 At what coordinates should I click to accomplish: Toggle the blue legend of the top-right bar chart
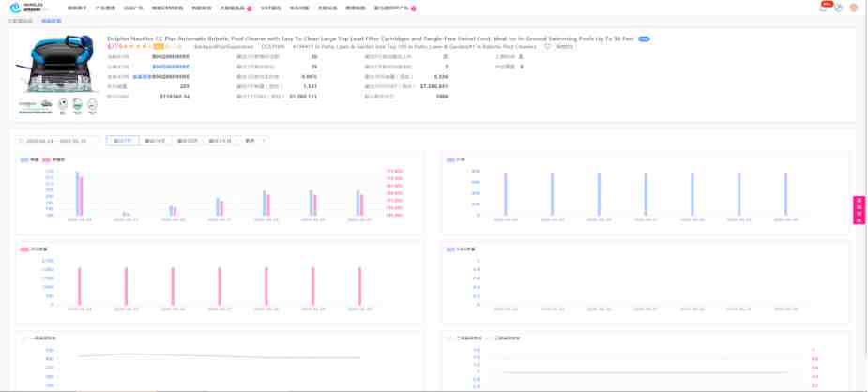[456, 159]
